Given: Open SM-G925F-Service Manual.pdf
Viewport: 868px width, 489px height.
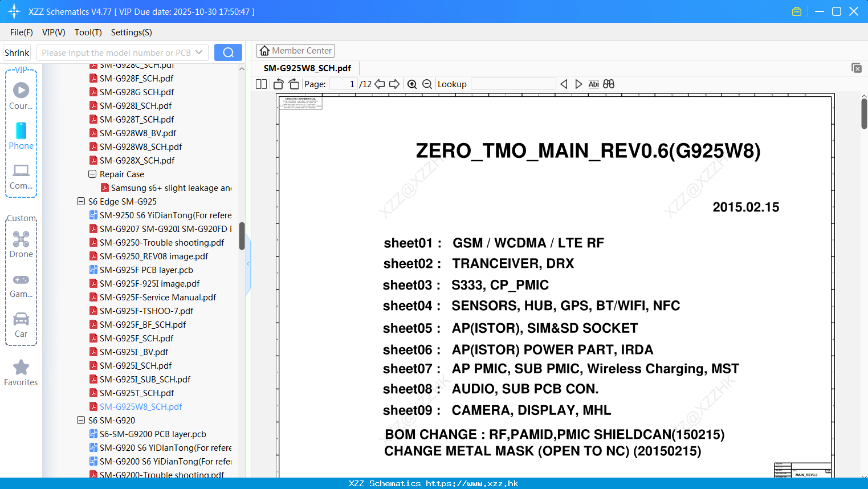Looking at the screenshot, I should (158, 297).
